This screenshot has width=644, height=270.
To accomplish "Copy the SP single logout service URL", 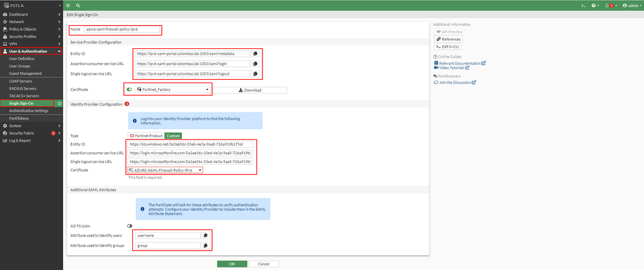I will click(x=255, y=74).
